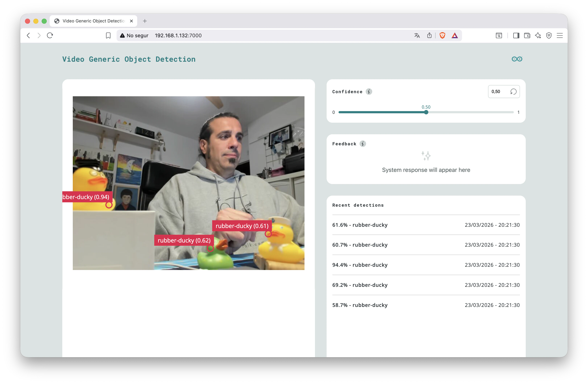Click the Brave Rewards triangle icon
Viewport: 588px width, 384px height.
[x=455, y=36]
